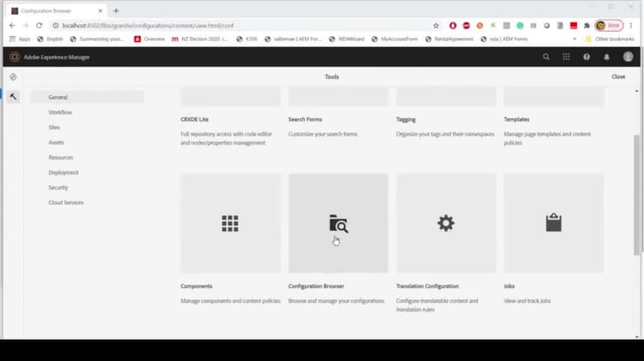Select the Tools hammer icon in left rail
644x361 pixels.
13,97
